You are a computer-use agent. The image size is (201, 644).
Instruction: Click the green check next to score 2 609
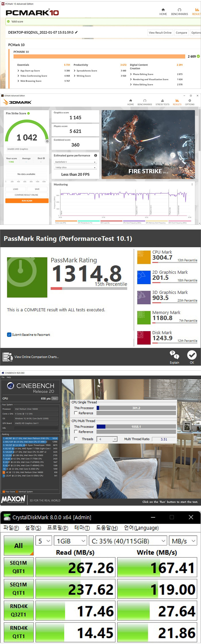(198, 56)
